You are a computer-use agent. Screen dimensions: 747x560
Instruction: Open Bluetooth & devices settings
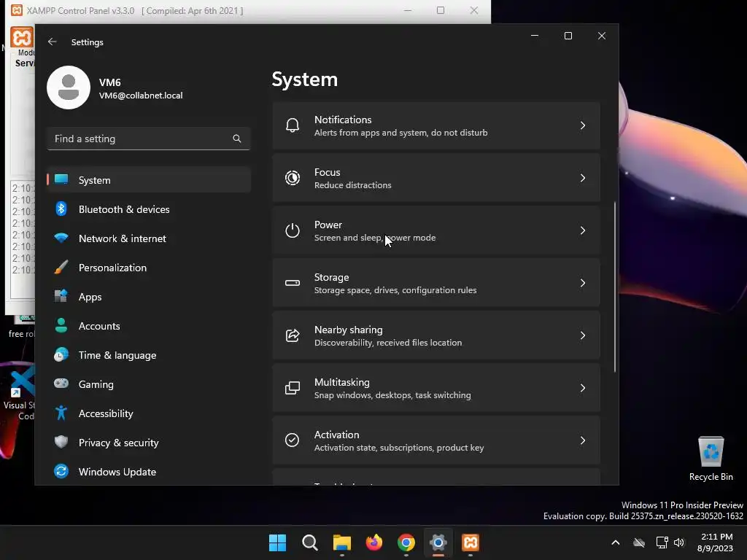point(149,209)
